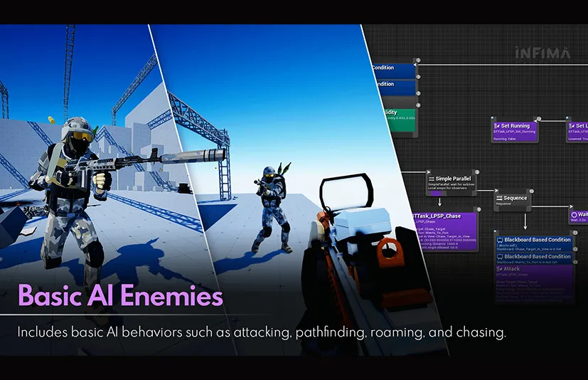Click the Sequence node icon

[x=499, y=198]
